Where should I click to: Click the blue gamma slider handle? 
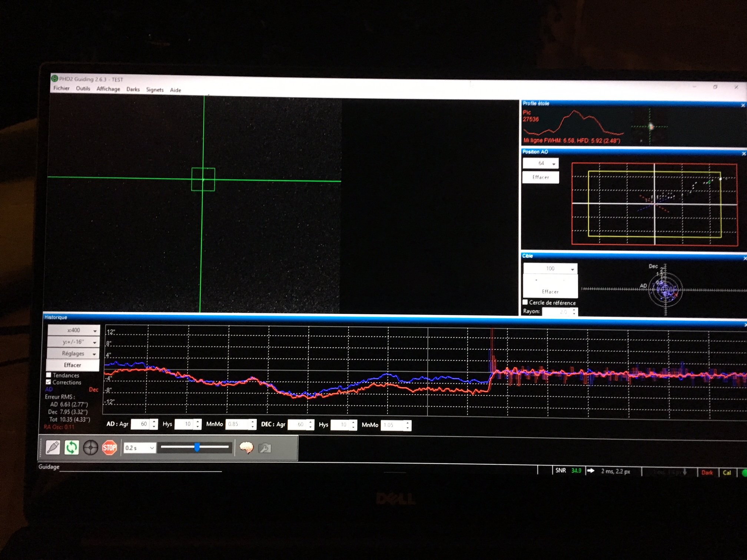pos(197,447)
